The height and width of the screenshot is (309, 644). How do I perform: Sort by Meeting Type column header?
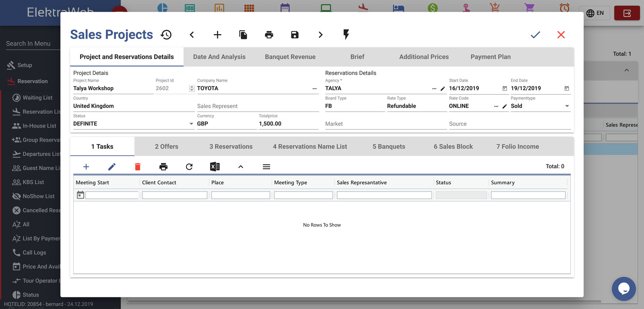(x=291, y=183)
